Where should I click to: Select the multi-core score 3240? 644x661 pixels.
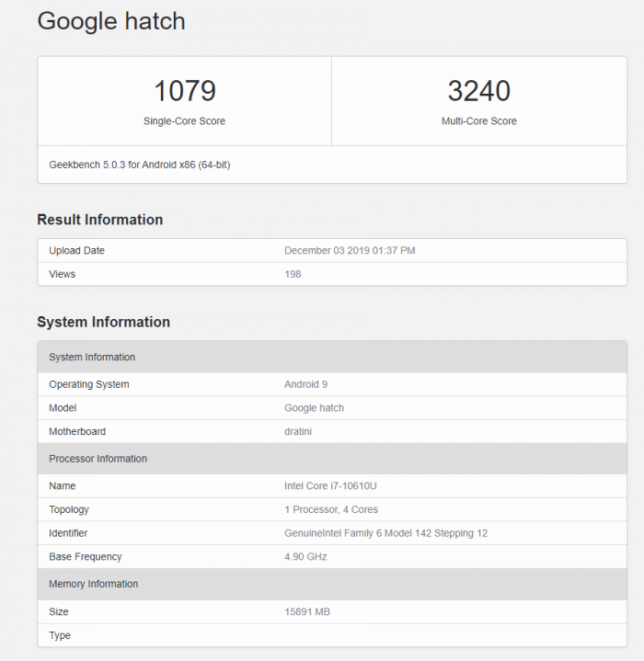point(478,91)
